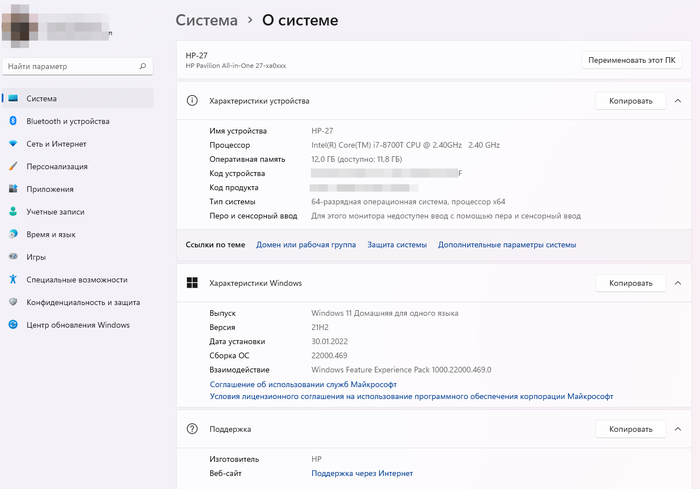Click the build number 22000.469
This screenshot has width=700, height=489.
329,355
